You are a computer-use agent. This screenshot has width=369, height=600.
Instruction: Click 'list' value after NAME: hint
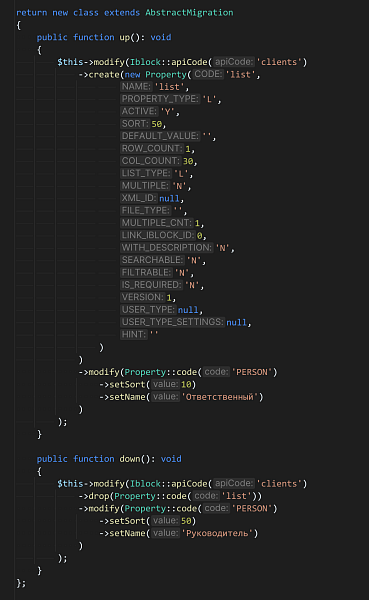pos(169,87)
